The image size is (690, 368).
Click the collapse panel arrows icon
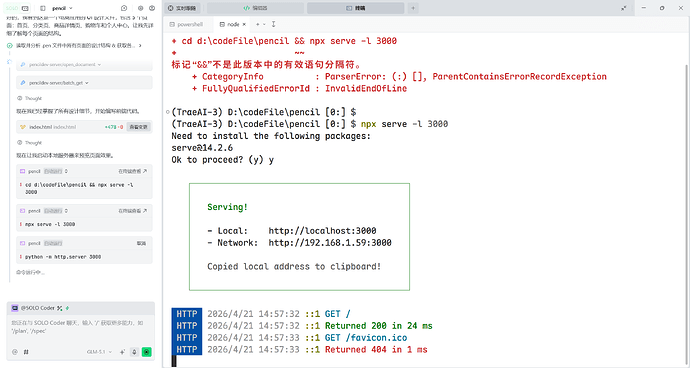coord(624,8)
